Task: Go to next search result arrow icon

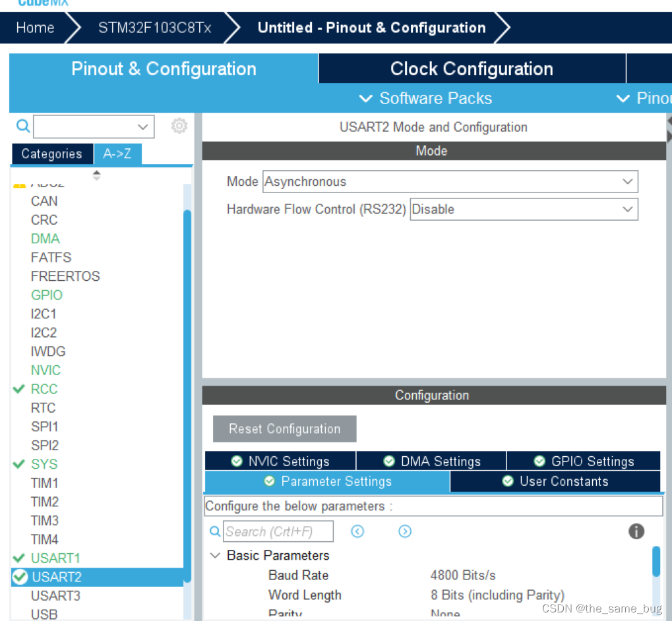Action: point(404,531)
